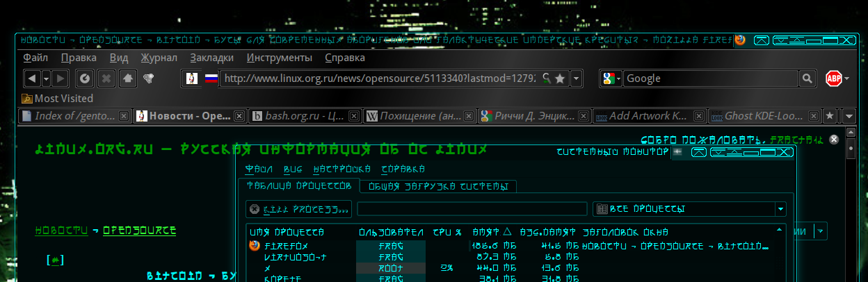Open the Закладки menu

[212, 58]
